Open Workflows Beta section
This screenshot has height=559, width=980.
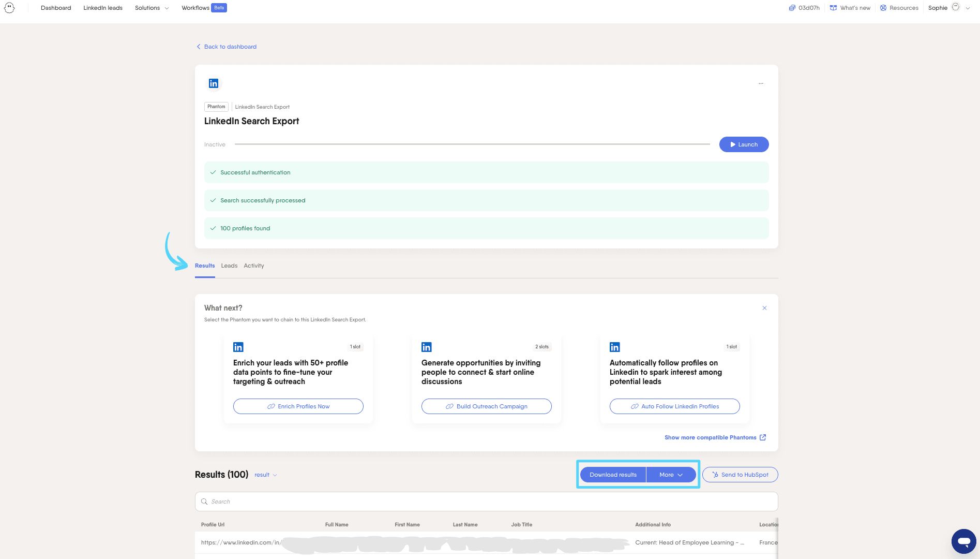pyautogui.click(x=204, y=8)
